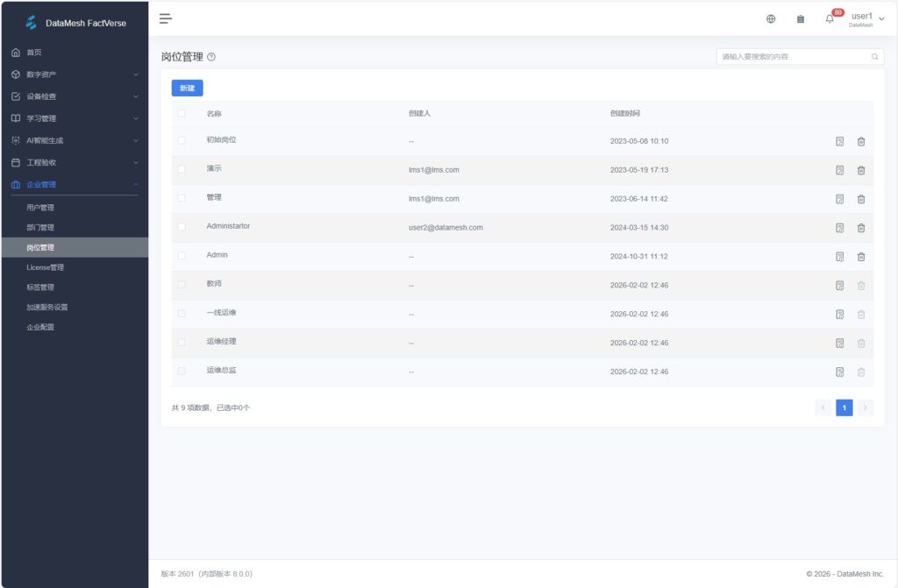Viewport: 898px width, 588px height.
Task: Click the 新建 button
Action: tap(187, 88)
